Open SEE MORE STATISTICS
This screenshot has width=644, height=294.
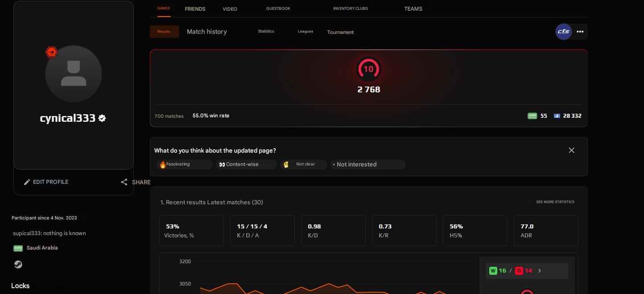[x=555, y=202]
